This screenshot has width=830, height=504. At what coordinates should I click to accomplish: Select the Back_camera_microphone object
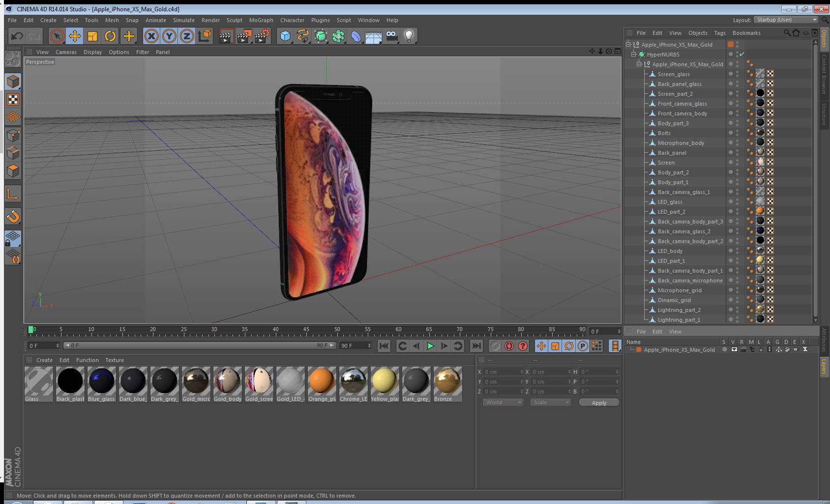(690, 280)
